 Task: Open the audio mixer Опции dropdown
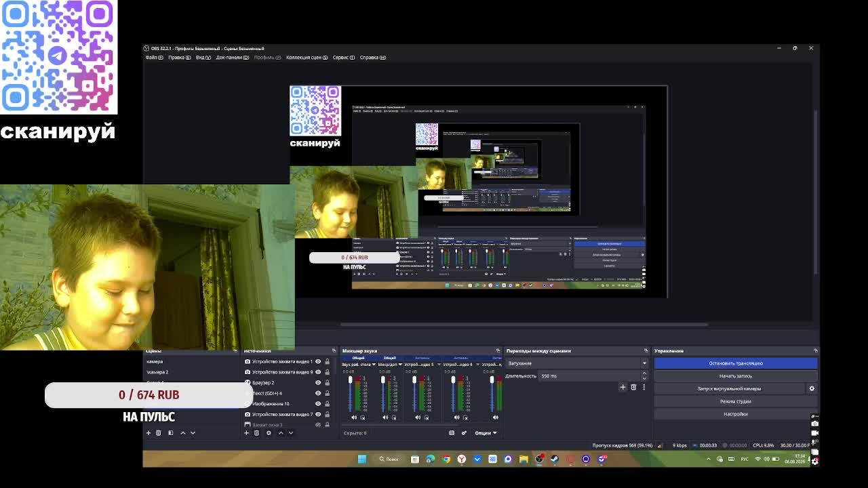coord(486,432)
